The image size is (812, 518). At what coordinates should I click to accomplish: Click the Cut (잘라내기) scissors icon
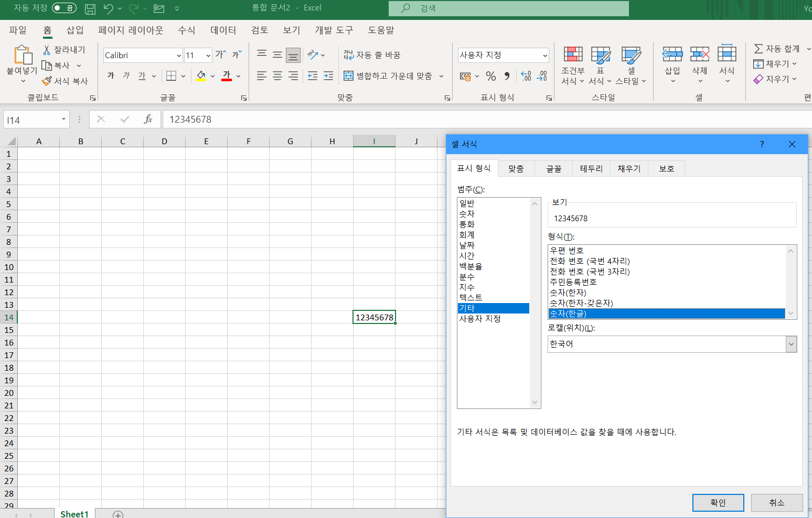point(47,50)
